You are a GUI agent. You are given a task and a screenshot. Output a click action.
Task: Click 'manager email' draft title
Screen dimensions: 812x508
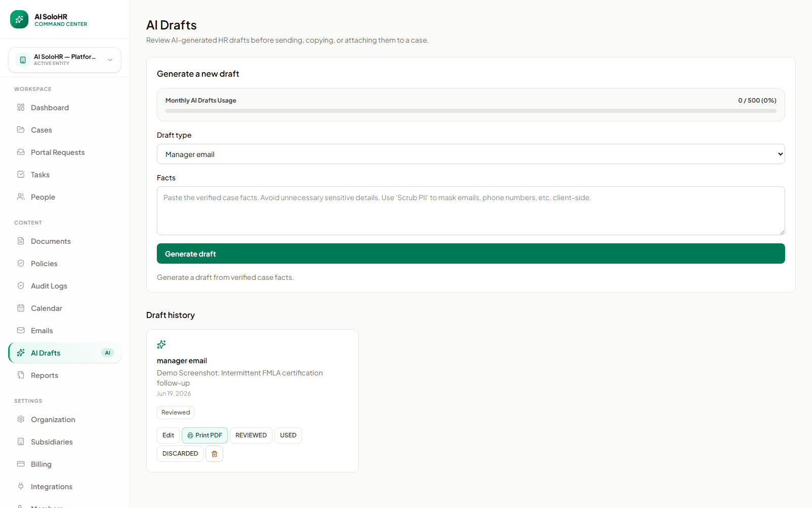tap(182, 361)
